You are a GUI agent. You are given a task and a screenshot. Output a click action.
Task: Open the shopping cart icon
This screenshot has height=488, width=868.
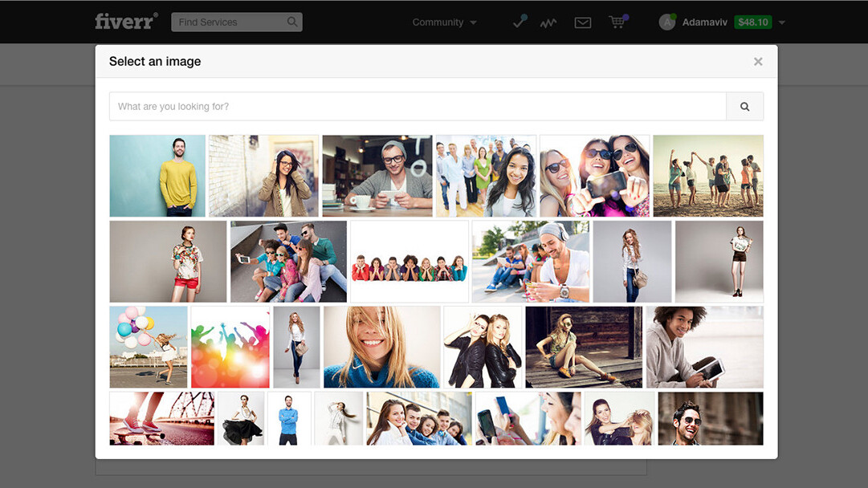tap(617, 22)
